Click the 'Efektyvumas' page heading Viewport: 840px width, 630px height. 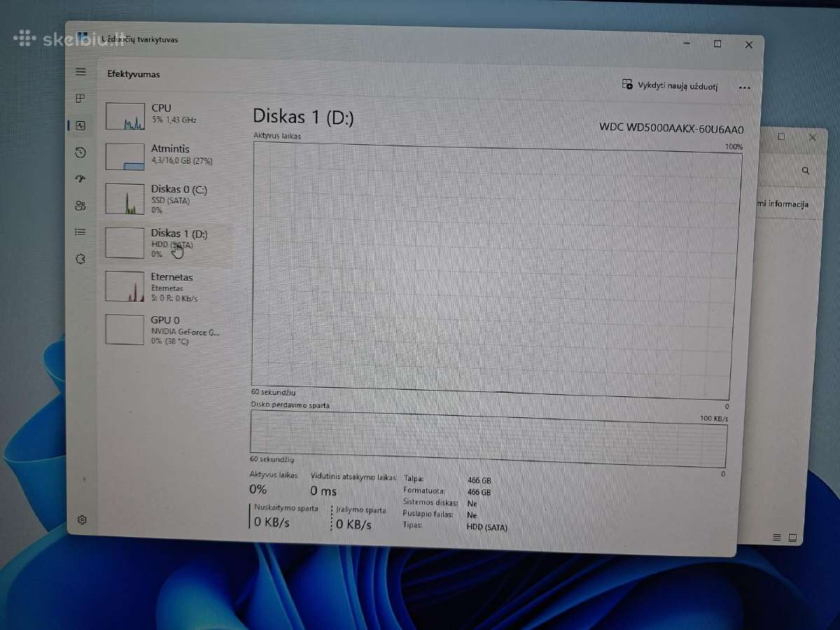click(x=134, y=74)
